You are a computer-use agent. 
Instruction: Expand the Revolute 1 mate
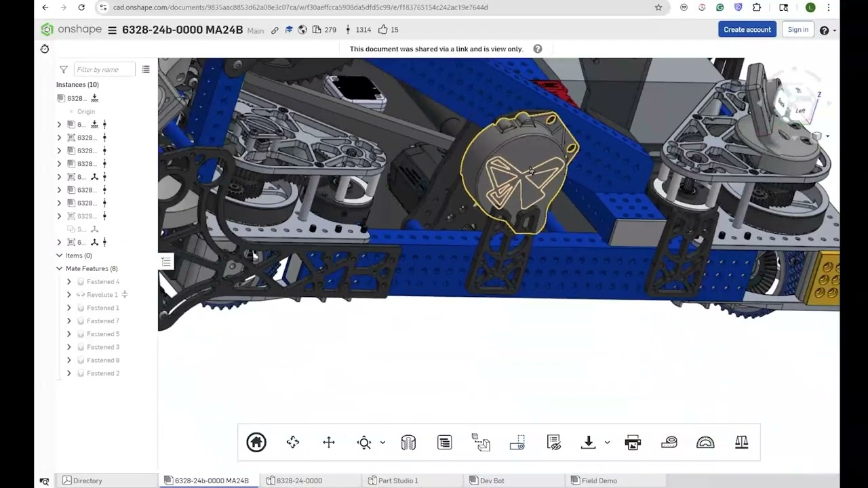68,295
